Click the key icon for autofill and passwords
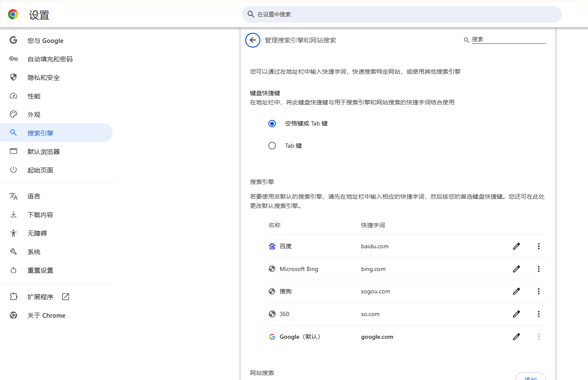Viewport: 588px width, 380px height. pos(13,59)
